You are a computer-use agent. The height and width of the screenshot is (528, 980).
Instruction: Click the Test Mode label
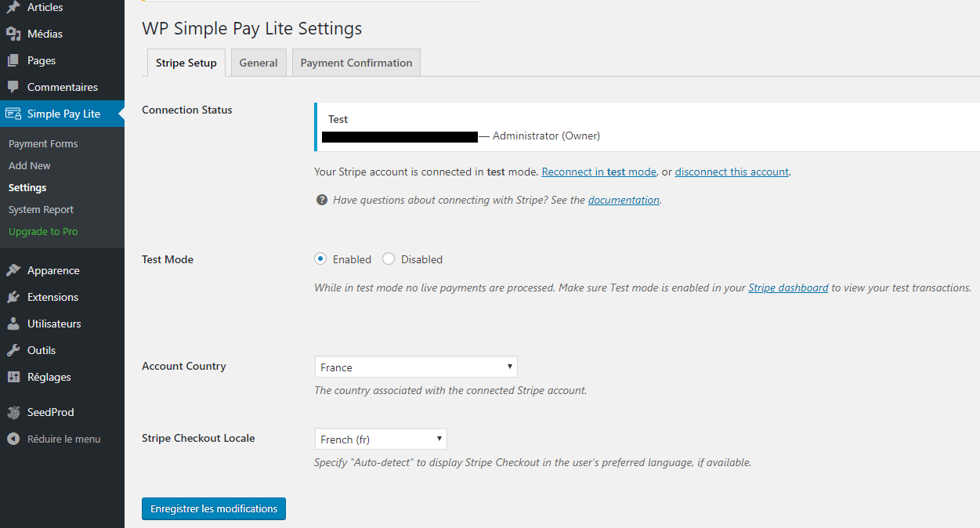tap(168, 259)
